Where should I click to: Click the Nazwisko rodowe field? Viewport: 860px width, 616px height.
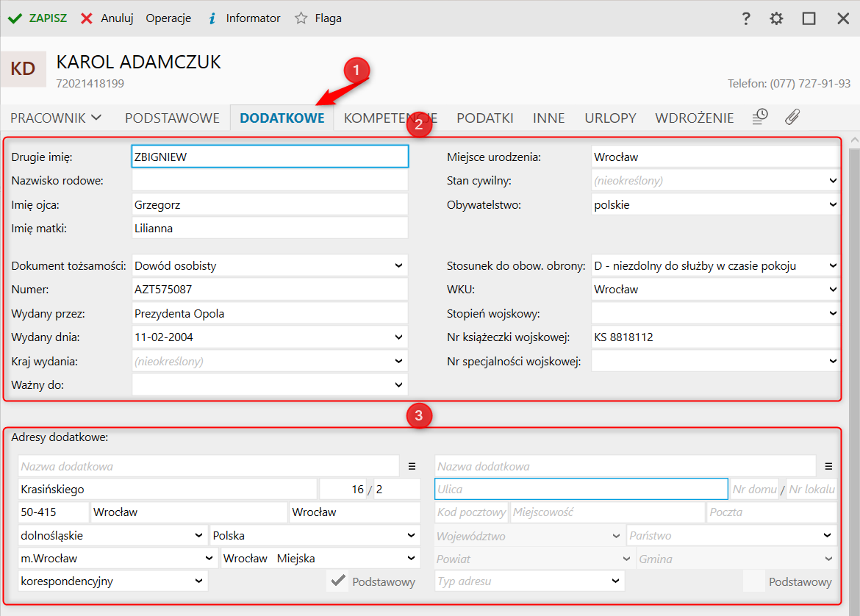pos(270,181)
